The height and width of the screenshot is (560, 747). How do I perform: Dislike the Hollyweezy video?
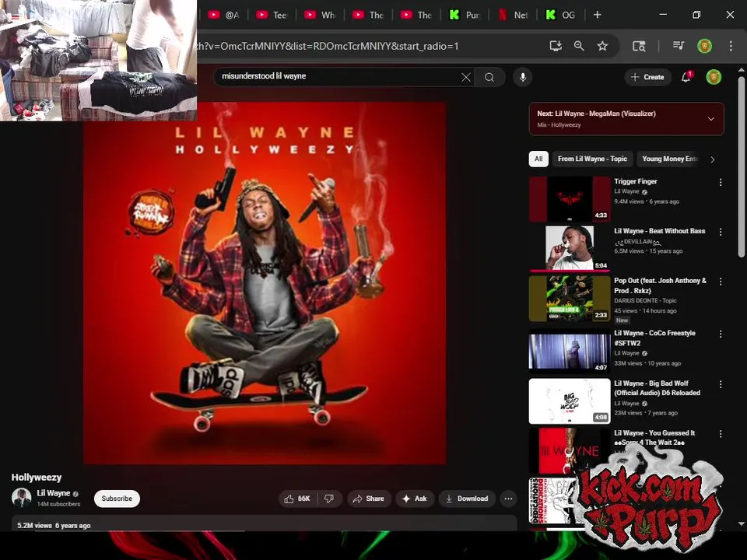[x=329, y=499]
